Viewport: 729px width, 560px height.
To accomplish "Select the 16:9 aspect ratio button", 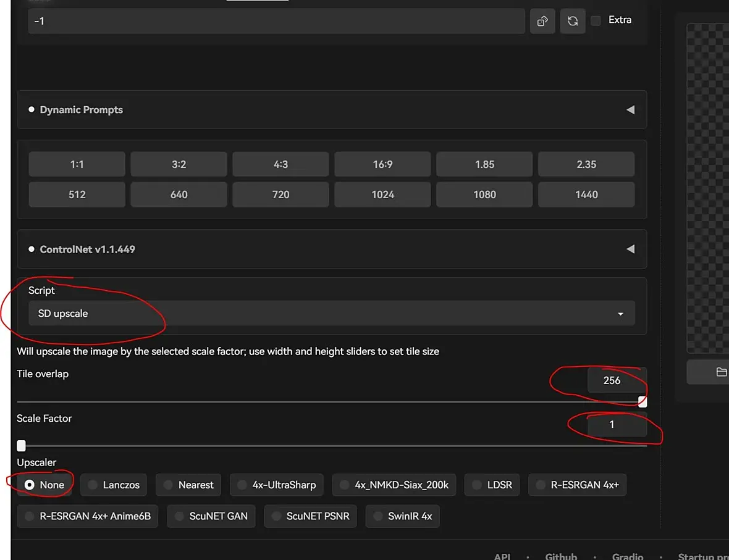I will (x=382, y=164).
